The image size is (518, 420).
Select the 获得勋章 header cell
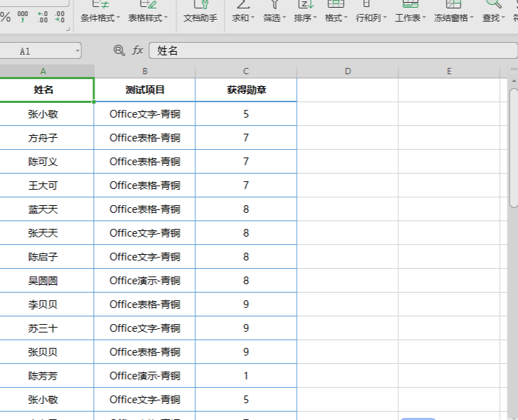246,90
